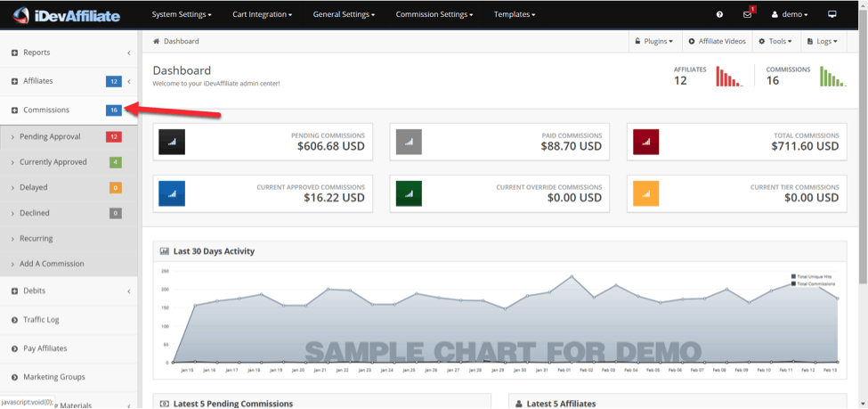Expand the Debits sidebar section
Viewport: 868px width, 409px height.
[69, 291]
